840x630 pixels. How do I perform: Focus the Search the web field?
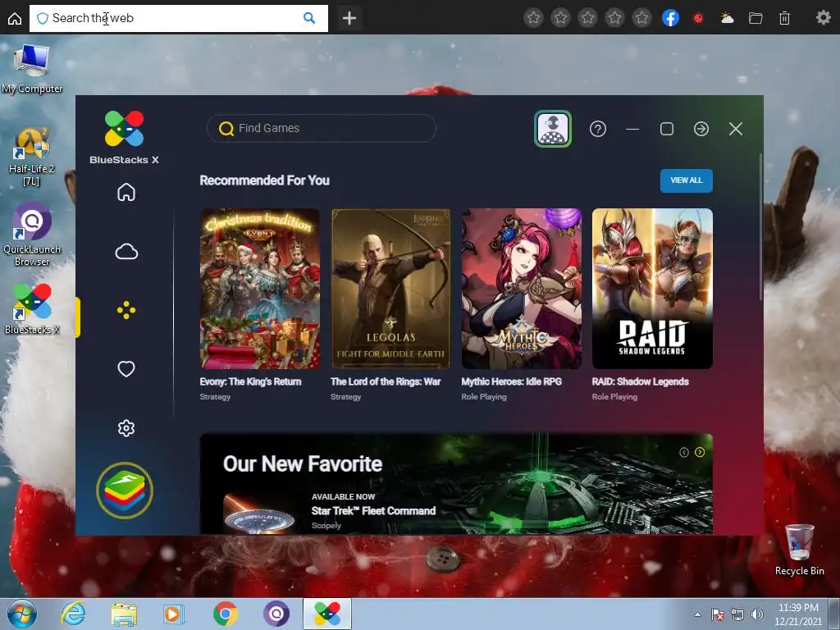coord(178,18)
